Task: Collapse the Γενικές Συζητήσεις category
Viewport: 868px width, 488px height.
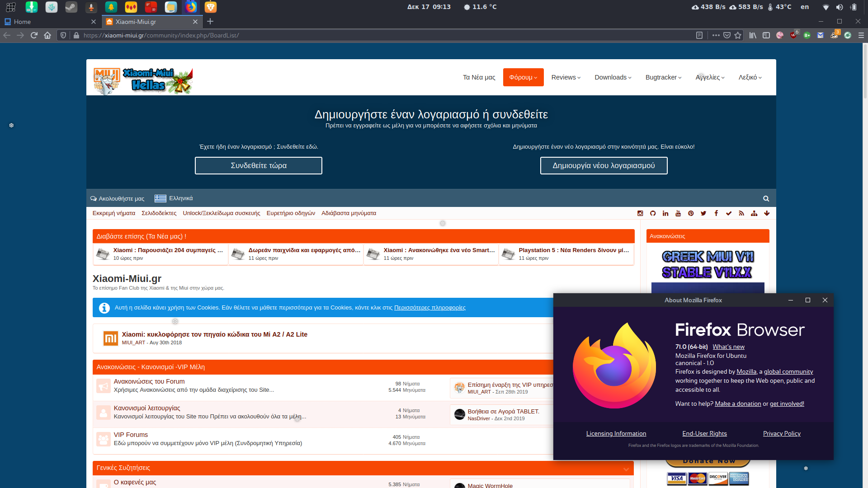Action: pos(626,469)
